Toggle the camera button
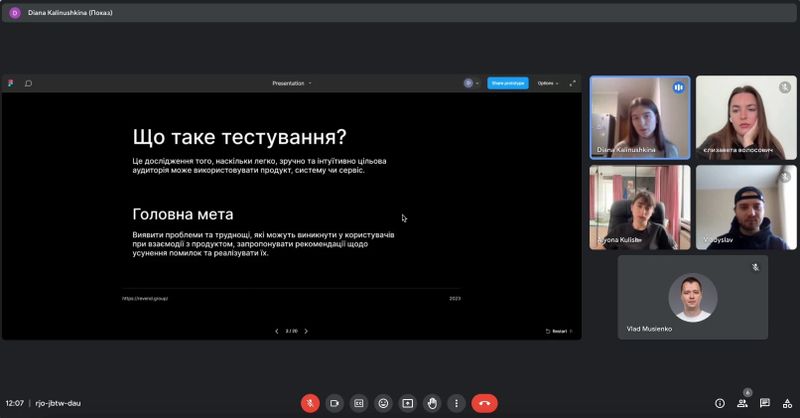800x418 pixels. click(334, 403)
